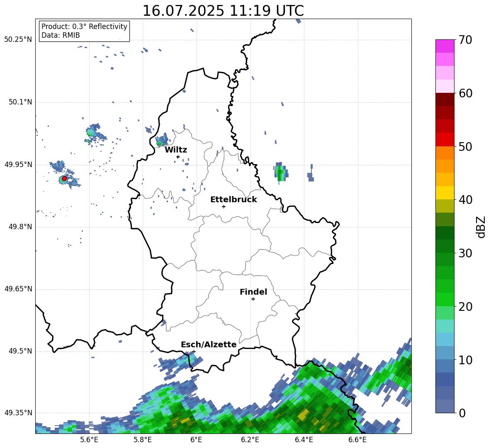Click the colorbar tick label 40
This screenshot has height=448, width=491.
tap(465, 200)
